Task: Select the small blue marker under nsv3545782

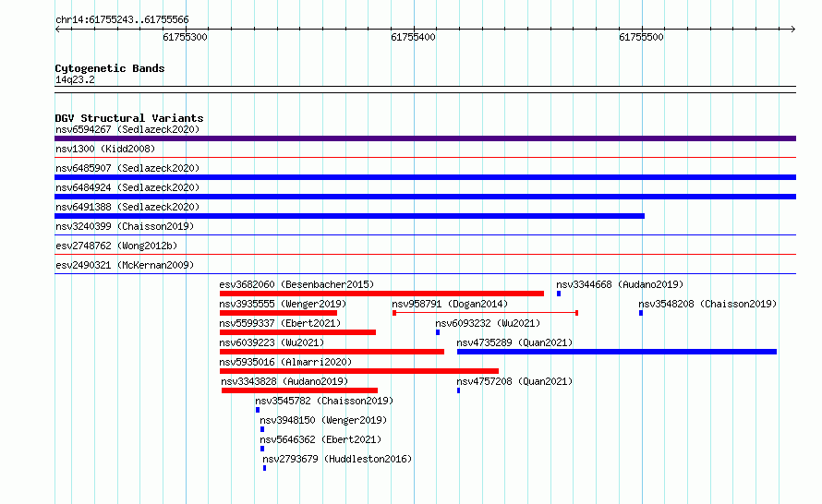Action: pos(258,410)
